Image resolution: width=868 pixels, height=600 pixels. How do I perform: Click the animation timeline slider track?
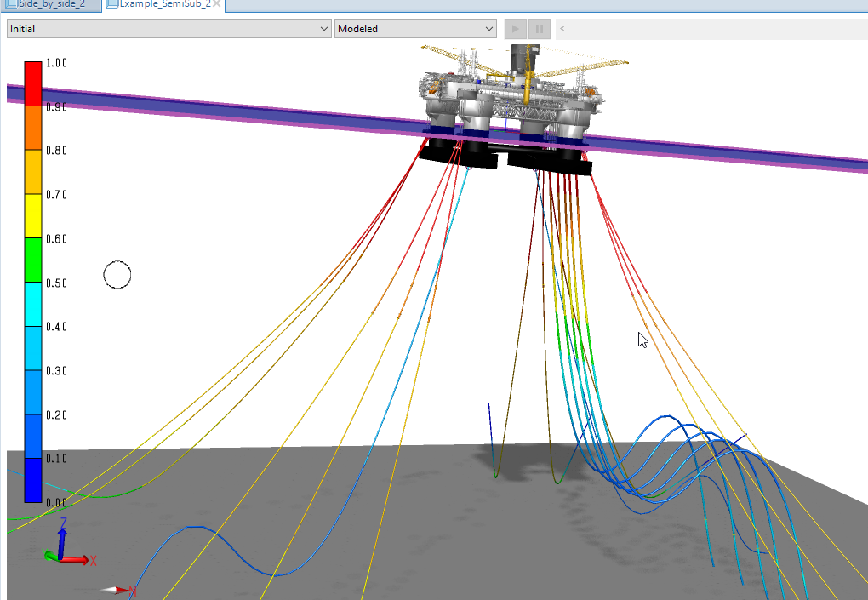coord(715,29)
